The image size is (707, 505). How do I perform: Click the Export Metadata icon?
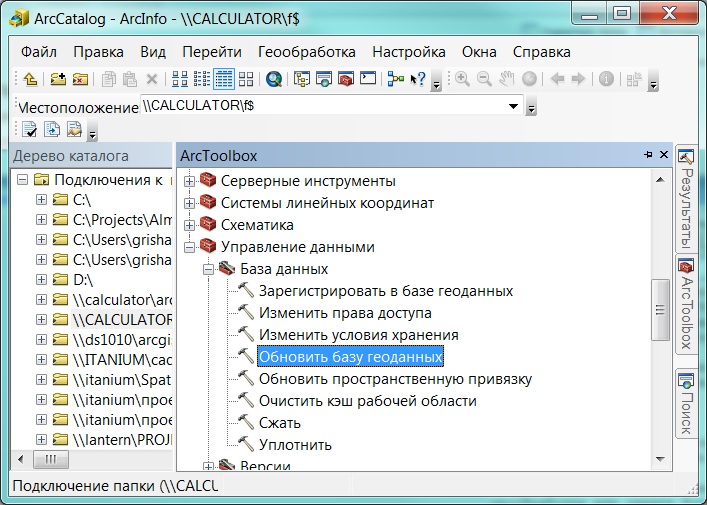point(52,129)
